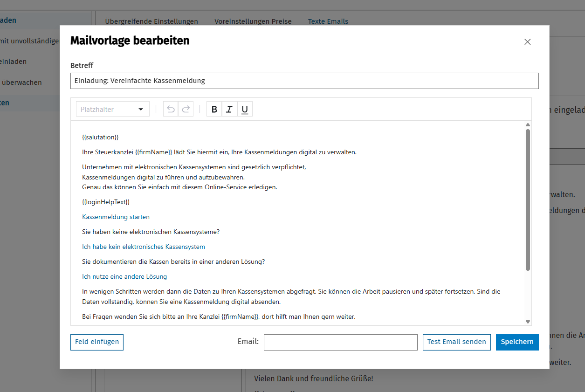Click the Ich nutze eine andere Lösung link
The height and width of the screenshot is (392, 585).
(x=124, y=277)
